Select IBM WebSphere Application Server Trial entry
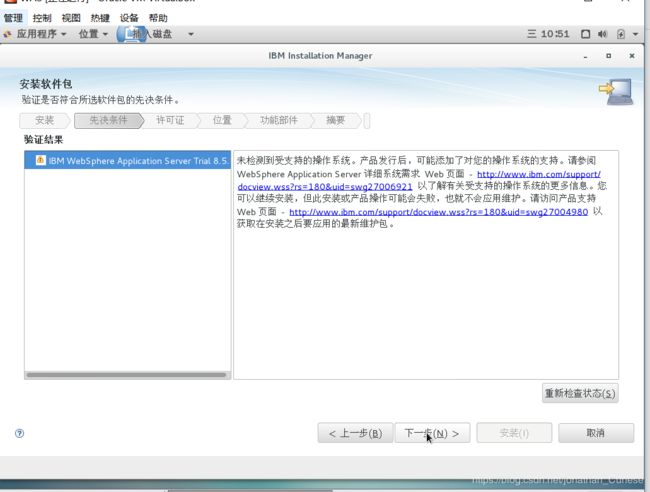The image size is (650, 492). [128, 160]
